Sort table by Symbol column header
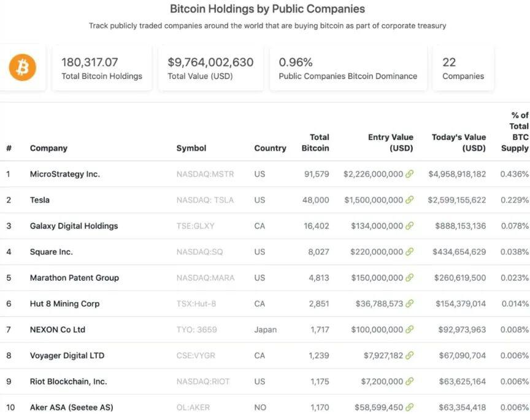The height and width of the screenshot is (420, 530). pyautogui.click(x=191, y=148)
